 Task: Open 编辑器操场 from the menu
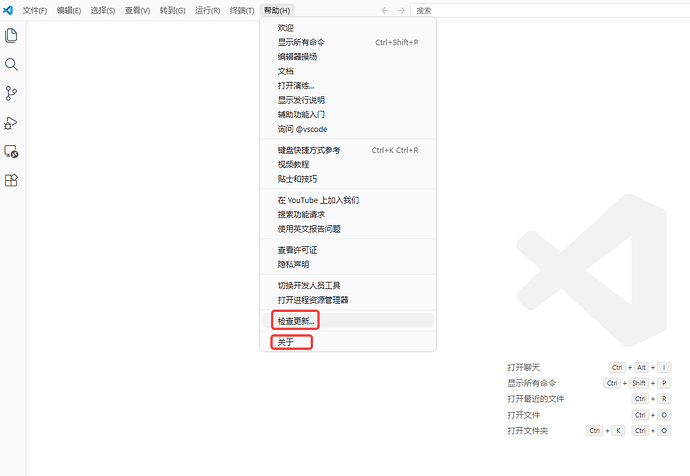click(348, 57)
